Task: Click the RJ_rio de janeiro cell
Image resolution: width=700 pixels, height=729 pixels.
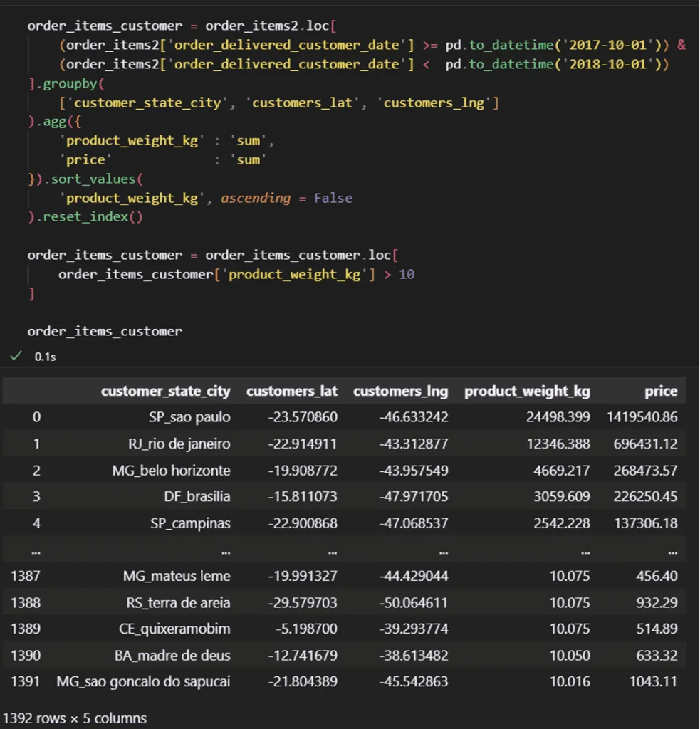Action: click(179, 444)
